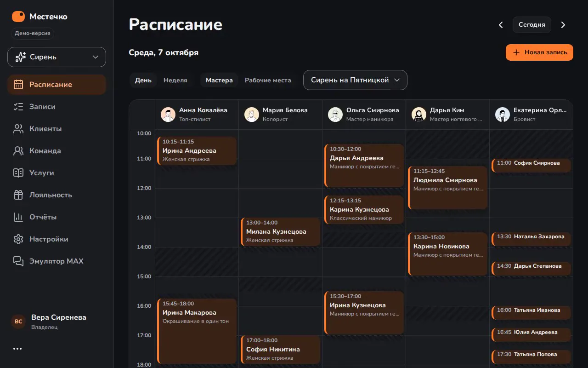The height and width of the screenshot is (368, 588).
Task: Go to previous day with left arrow
Action: point(501,25)
